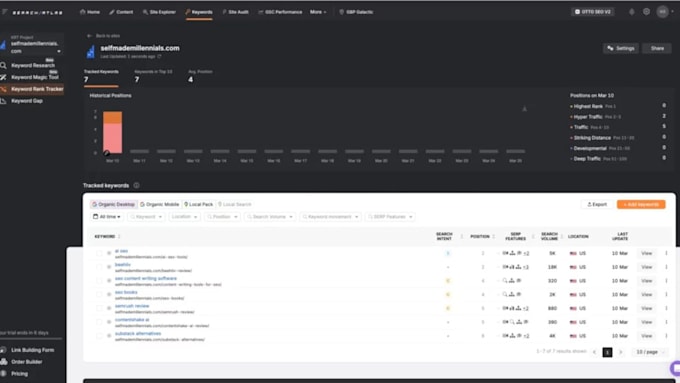
Task: Click the Hyper Traffic legend entry
Action: click(x=588, y=117)
